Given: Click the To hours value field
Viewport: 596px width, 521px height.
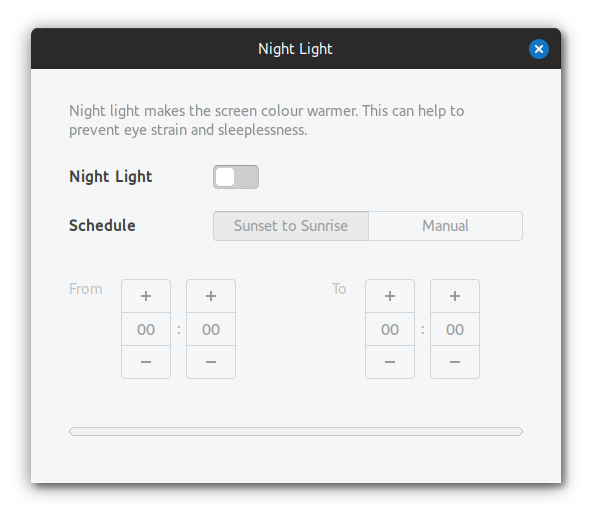Looking at the screenshot, I should 390,329.
